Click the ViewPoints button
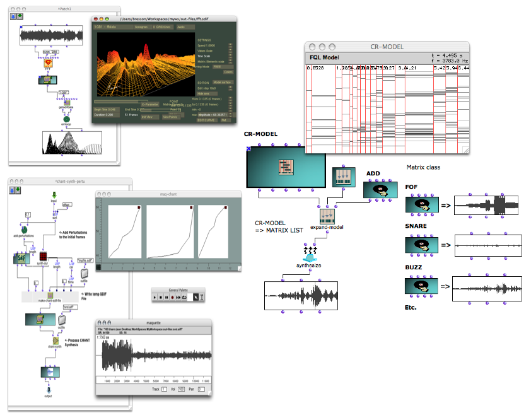Image resolution: width=531 pixels, height=420 pixels. click(x=170, y=117)
